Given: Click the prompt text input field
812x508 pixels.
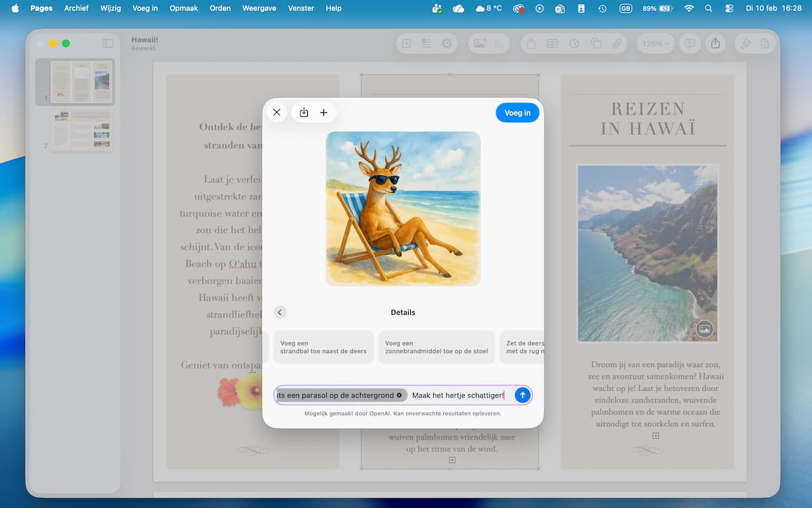Looking at the screenshot, I should tap(460, 395).
